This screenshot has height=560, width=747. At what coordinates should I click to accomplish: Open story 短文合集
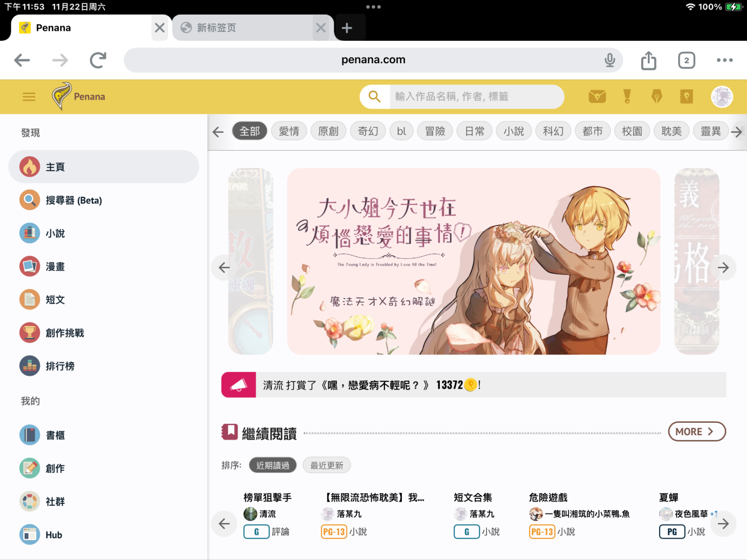pyautogui.click(x=473, y=497)
